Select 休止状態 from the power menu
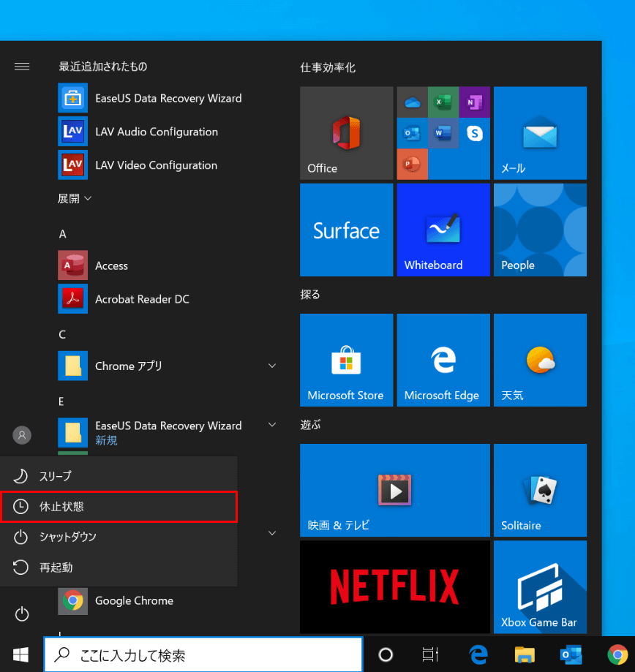 (119, 506)
